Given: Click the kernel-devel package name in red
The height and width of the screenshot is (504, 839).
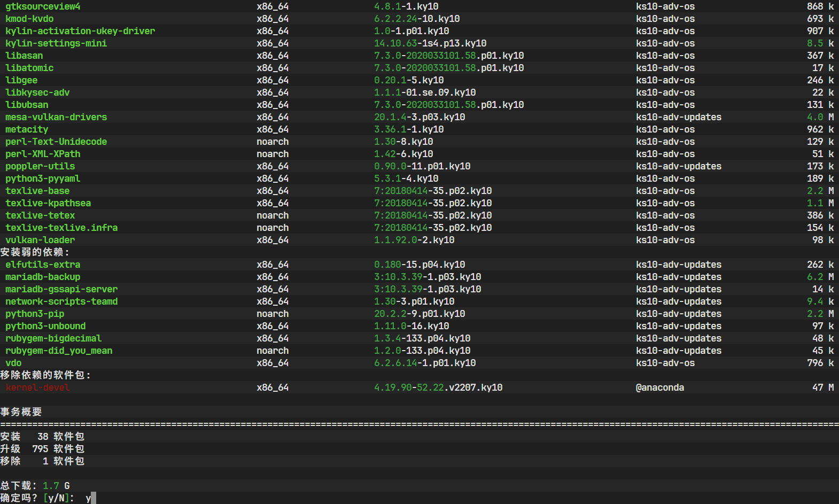Looking at the screenshot, I should (37, 387).
